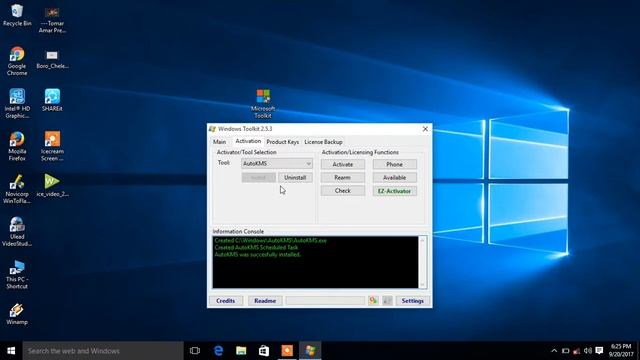Run the EZ-Activator button
Screen dimensions: 640x360
[x=394, y=191]
